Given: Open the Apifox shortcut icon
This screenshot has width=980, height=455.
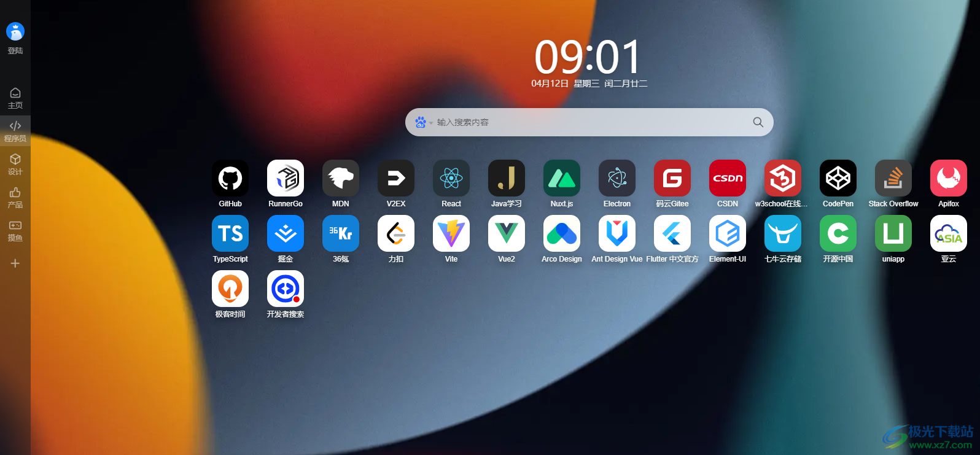Looking at the screenshot, I should [949, 178].
